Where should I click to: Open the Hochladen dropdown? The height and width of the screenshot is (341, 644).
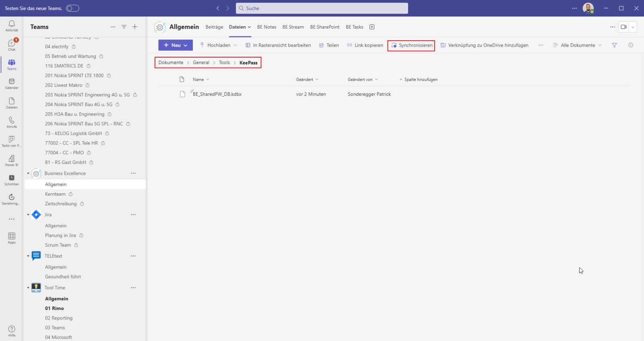pyautogui.click(x=219, y=45)
